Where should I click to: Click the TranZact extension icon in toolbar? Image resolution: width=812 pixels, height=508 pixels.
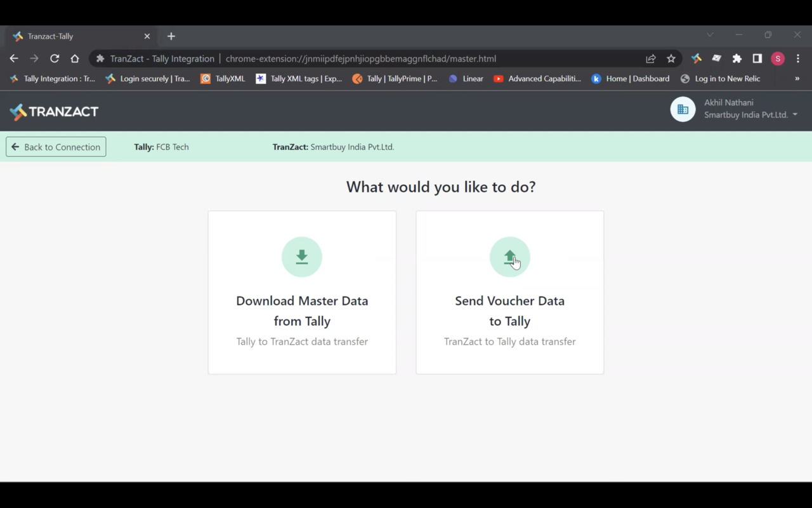[x=697, y=58]
